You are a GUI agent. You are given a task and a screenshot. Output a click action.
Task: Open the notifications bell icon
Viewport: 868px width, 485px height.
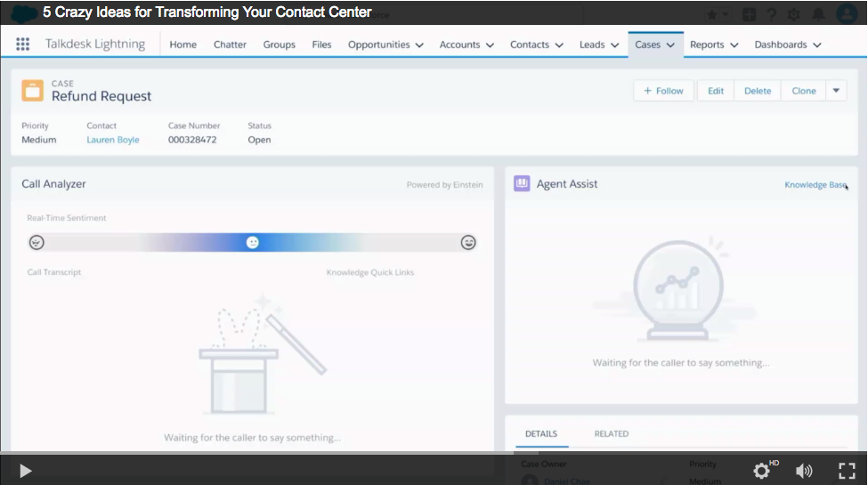point(819,14)
